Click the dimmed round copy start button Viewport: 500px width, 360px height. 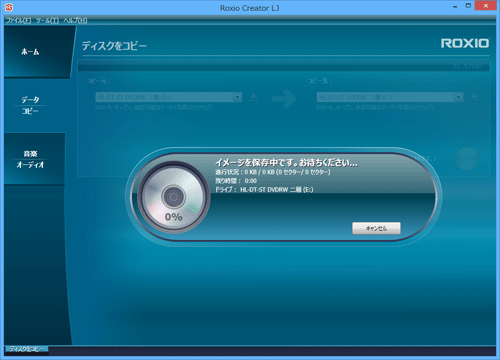(x=467, y=159)
